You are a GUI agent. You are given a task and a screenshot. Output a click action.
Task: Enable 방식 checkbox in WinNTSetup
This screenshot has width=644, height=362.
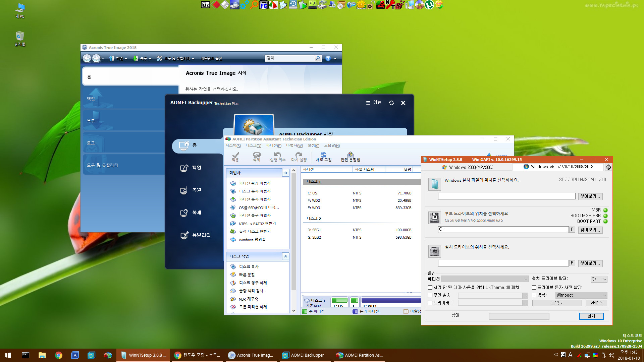[x=534, y=295]
